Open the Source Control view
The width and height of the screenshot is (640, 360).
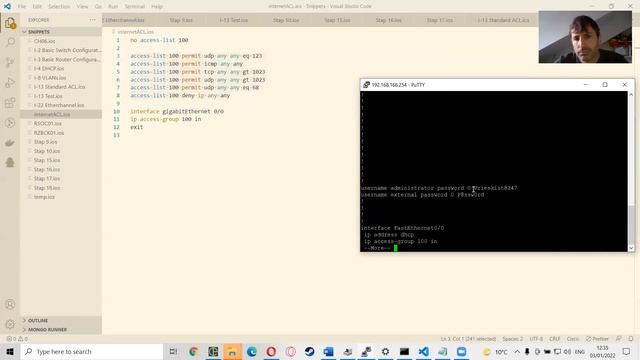click(10, 62)
